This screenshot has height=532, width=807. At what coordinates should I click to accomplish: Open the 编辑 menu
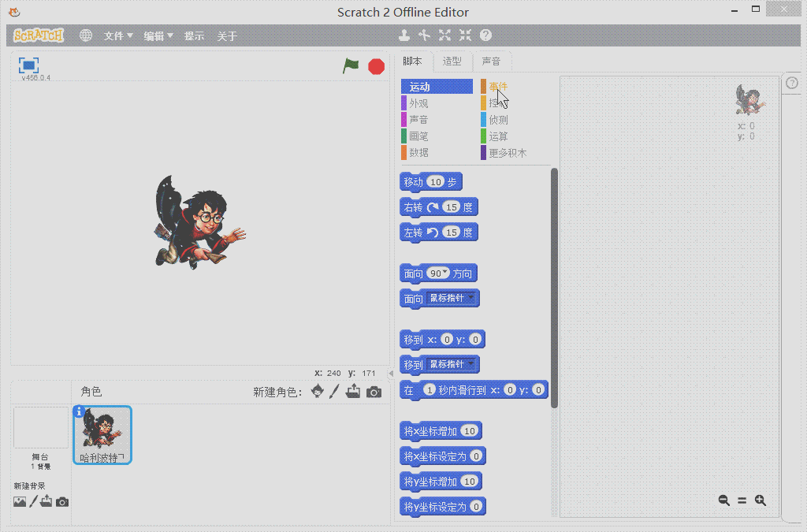158,35
